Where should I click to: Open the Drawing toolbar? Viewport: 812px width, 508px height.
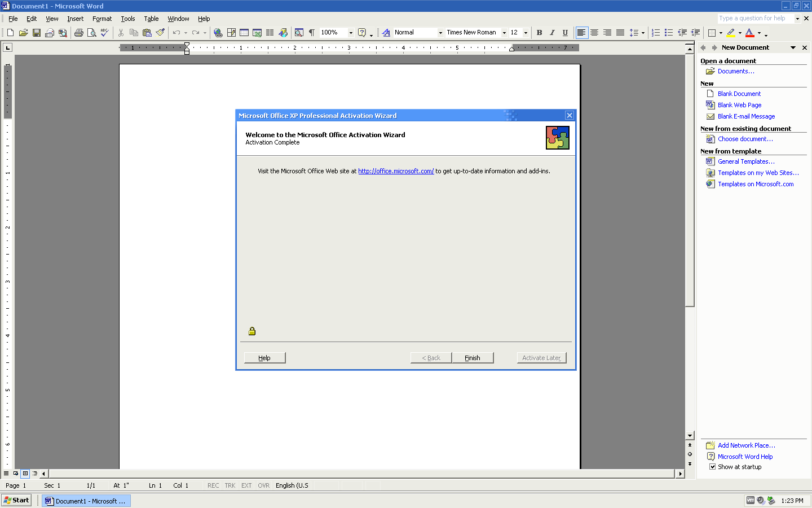coord(284,32)
